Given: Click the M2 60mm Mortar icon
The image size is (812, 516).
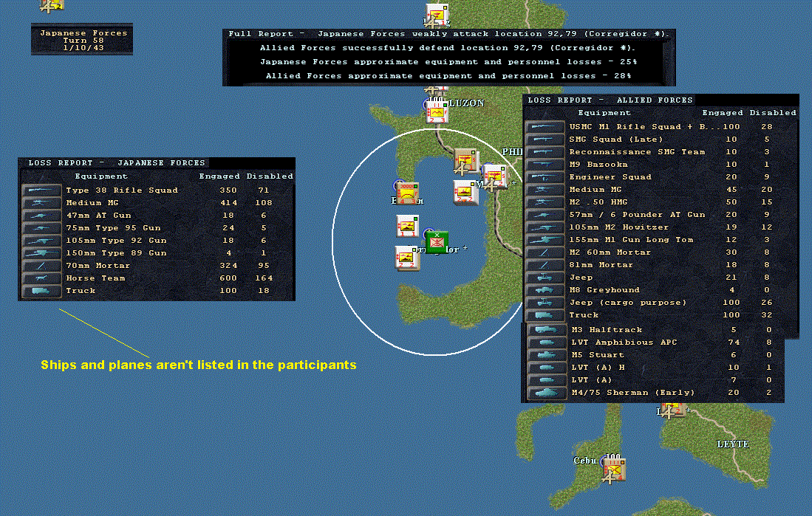Looking at the screenshot, I should [x=545, y=252].
